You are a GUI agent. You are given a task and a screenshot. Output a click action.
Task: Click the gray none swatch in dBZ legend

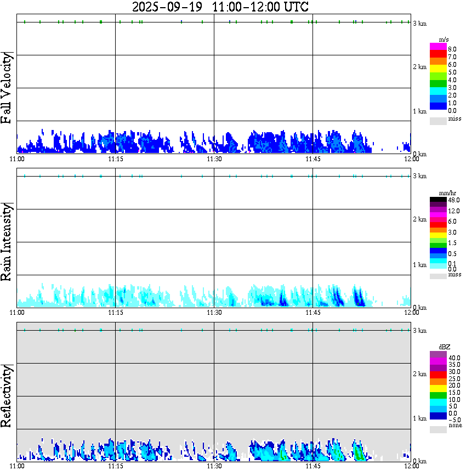pos(438,429)
